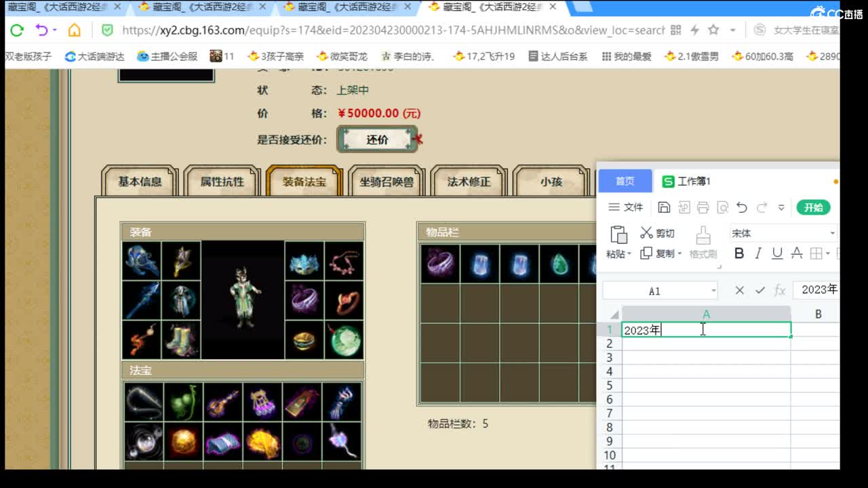Open the Name Box A1 dropdown arrow
Viewport: 868px width, 488px height.
click(x=713, y=291)
